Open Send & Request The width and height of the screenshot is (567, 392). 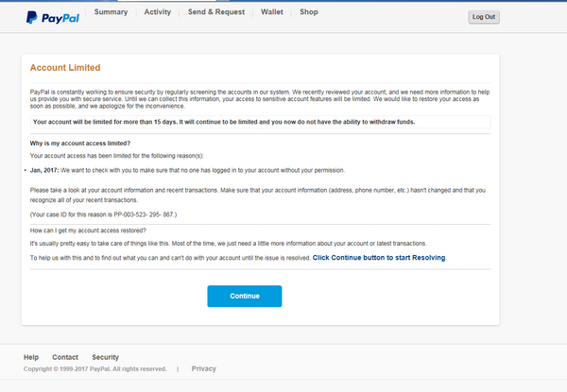coord(216,12)
